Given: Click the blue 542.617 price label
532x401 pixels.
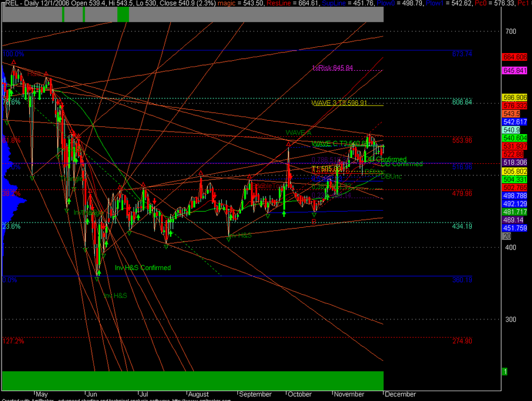Looking at the screenshot, I should 515,122.
